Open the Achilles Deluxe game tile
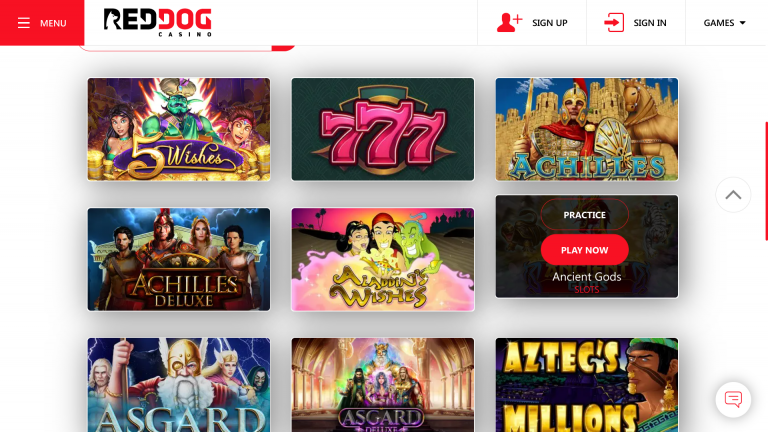The width and height of the screenshot is (768, 432). pos(179,259)
